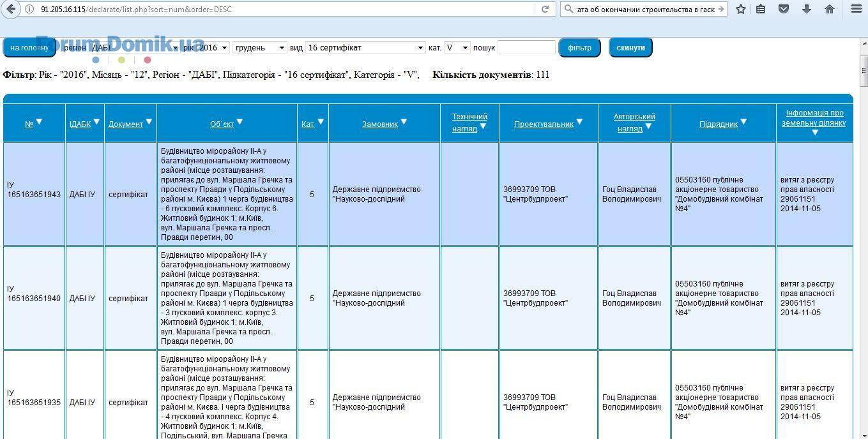The height and width of the screenshot is (439, 868).
Task: Click sort arrow next to № column
Action: (x=39, y=121)
